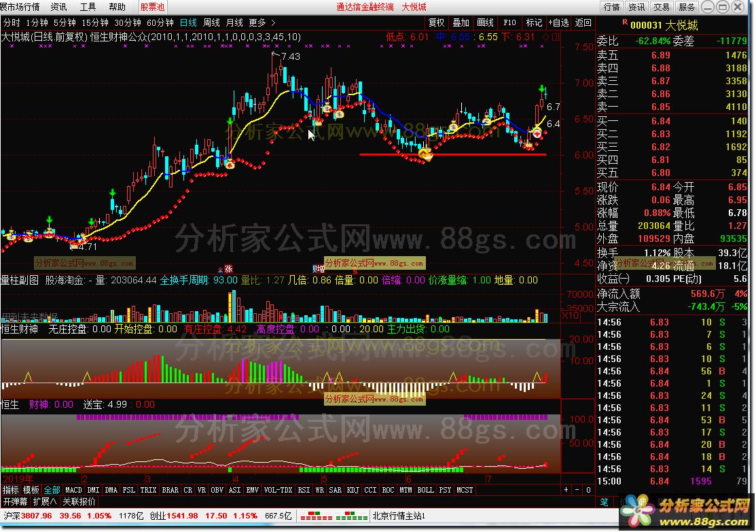Open the 股票池 stock pool menu
Viewport: 756px width, 532px height.
point(152,7)
